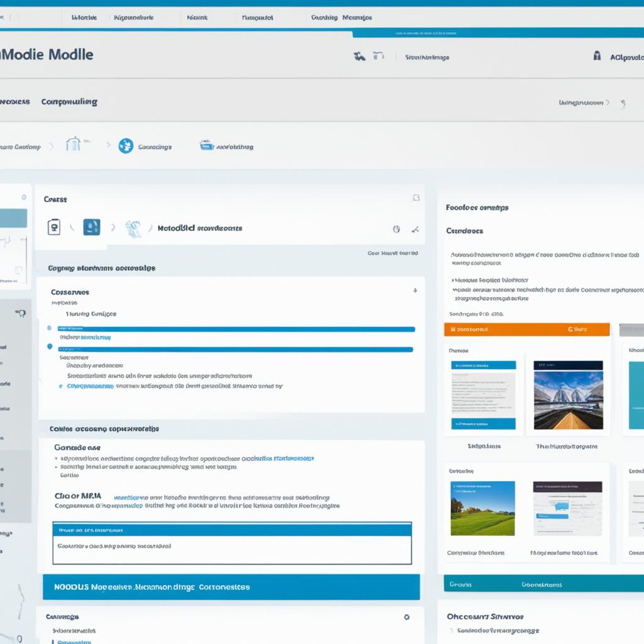The image size is (644, 644).
Task: Click the chevron after the blue square icon
Action: [x=113, y=227]
